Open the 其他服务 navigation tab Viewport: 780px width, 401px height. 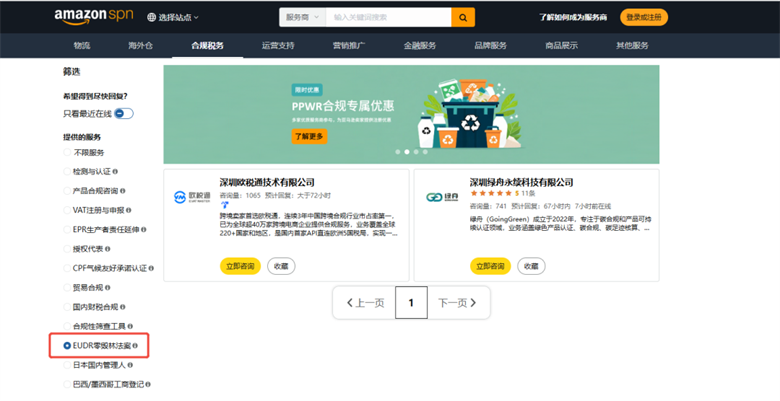(632, 45)
